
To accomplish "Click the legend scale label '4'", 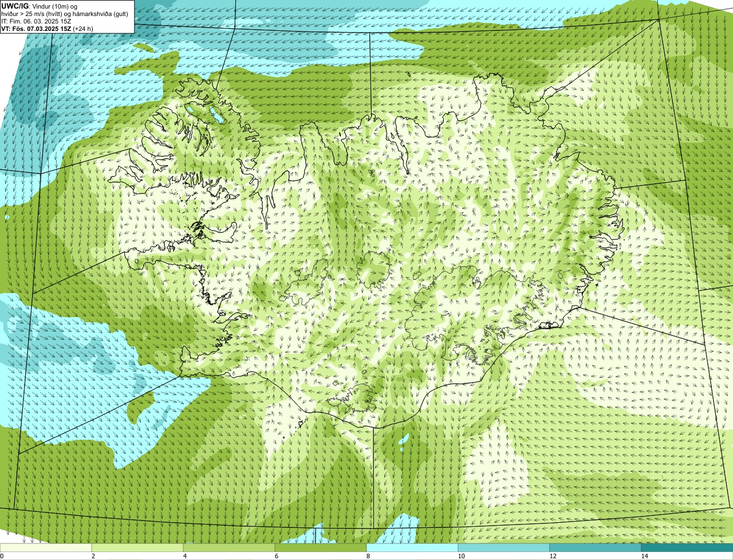I will click(x=184, y=556).
